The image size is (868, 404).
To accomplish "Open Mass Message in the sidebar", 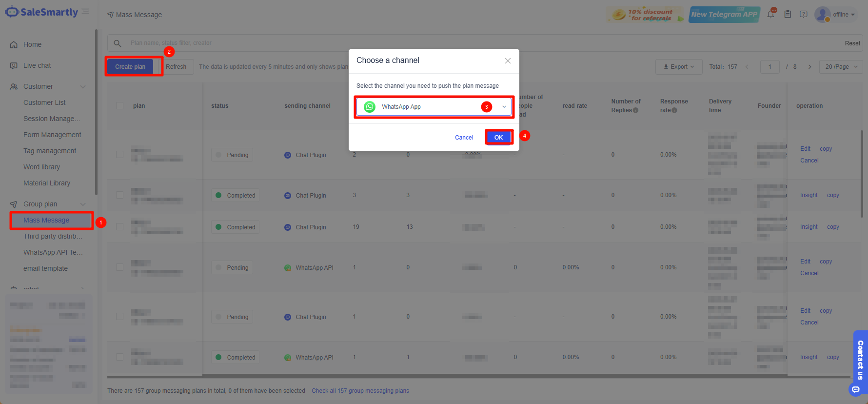I will (46, 220).
